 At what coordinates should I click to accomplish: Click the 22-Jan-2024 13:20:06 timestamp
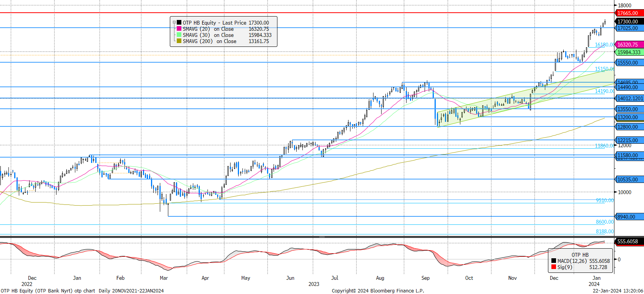pos(618,291)
